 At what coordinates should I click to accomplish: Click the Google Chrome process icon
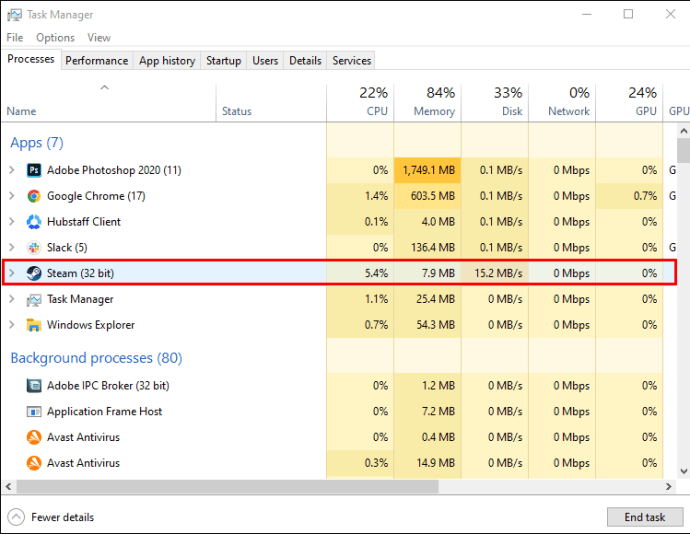pyautogui.click(x=34, y=196)
